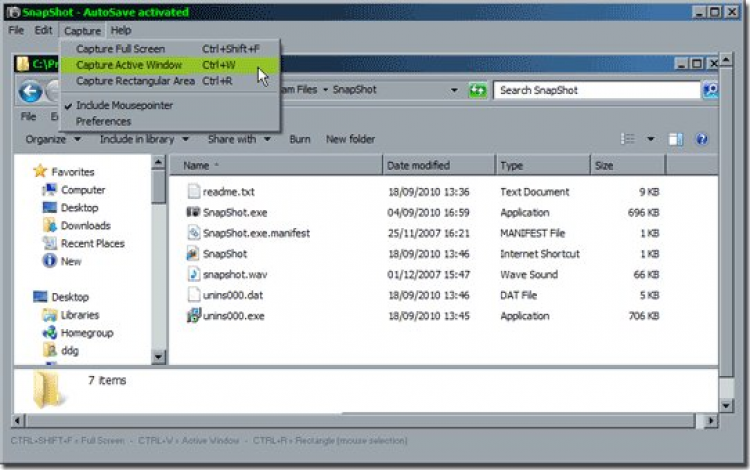Viewport: 750px width, 470px height.
Task: Click the Burn button
Action: 300,139
